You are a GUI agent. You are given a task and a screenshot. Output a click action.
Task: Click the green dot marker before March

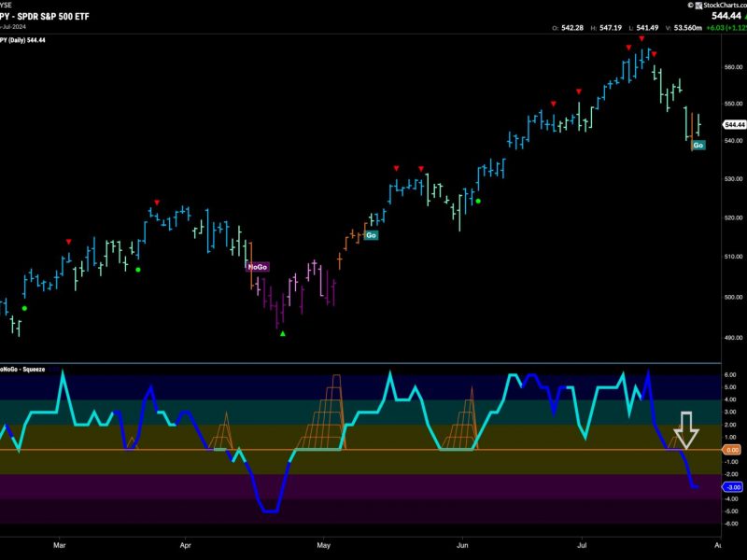pyautogui.click(x=25, y=309)
